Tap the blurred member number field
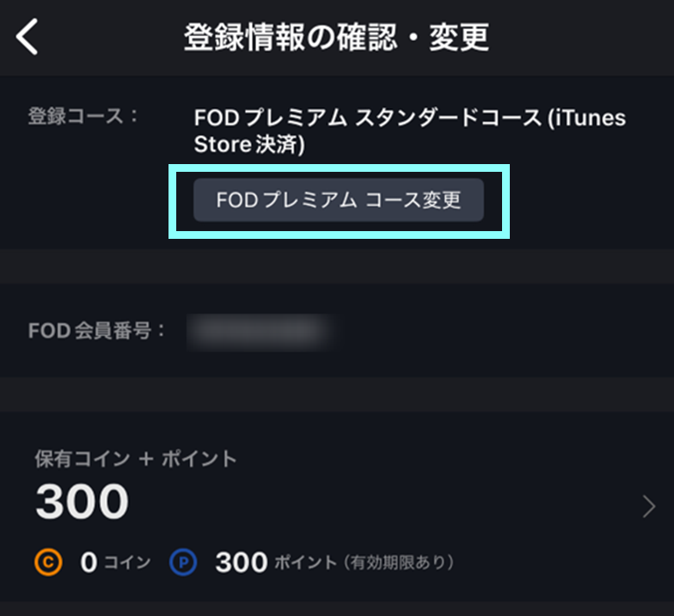This screenshot has width=674, height=616. pos(260,331)
